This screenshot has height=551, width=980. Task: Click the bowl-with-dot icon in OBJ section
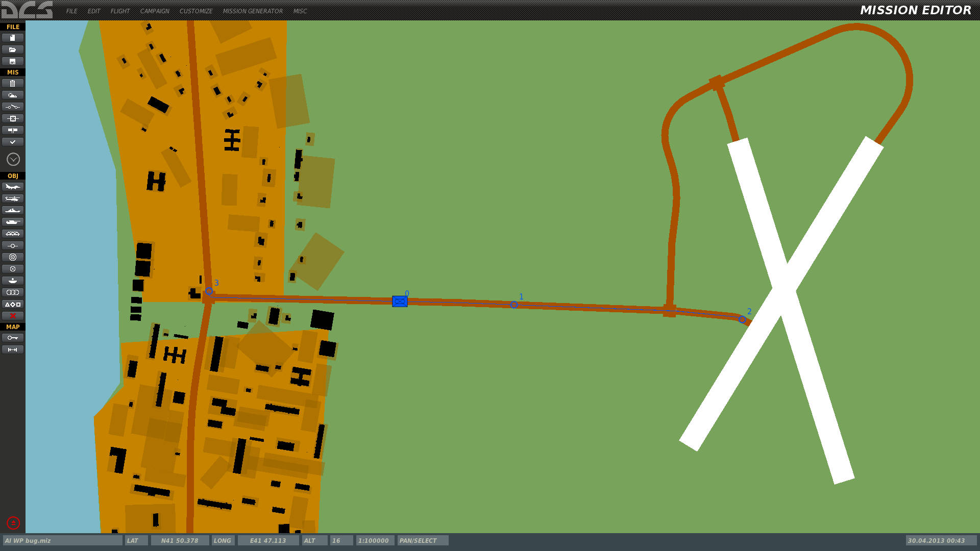[x=13, y=281]
